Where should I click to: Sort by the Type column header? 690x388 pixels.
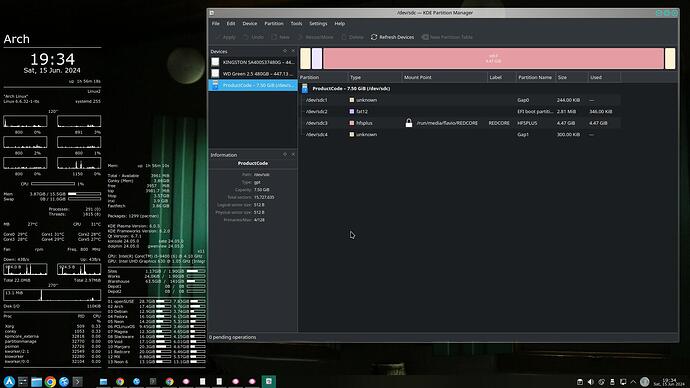(375, 77)
